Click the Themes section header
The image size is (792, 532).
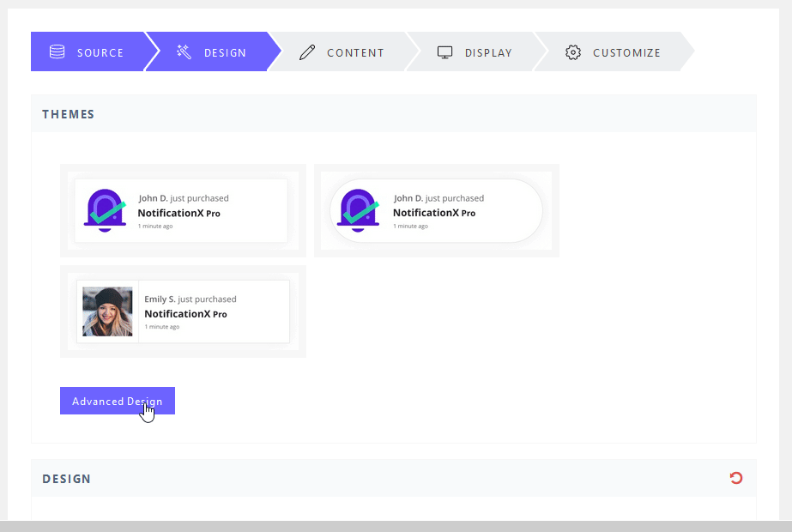click(x=69, y=114)
